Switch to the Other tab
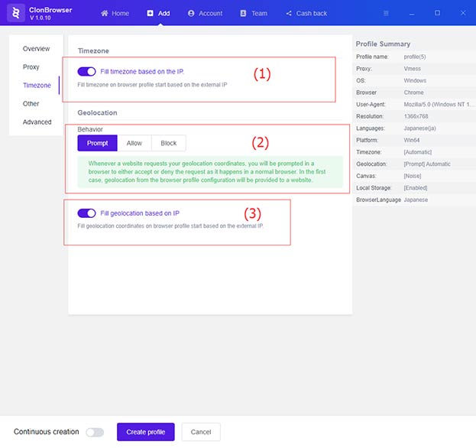The width and height of the screenshot is (476, 448). pos(31,103)
